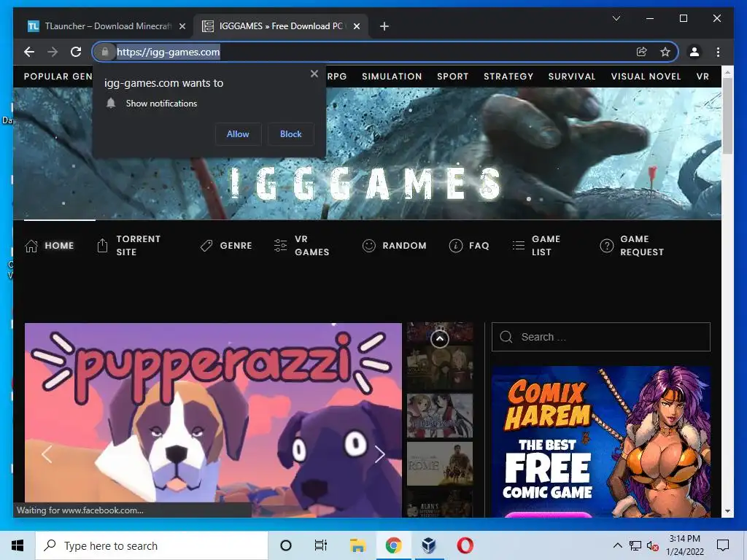
Task: Open the Pupperazzi featured game image
Action: pyautogui.click(x=213, y=419)
